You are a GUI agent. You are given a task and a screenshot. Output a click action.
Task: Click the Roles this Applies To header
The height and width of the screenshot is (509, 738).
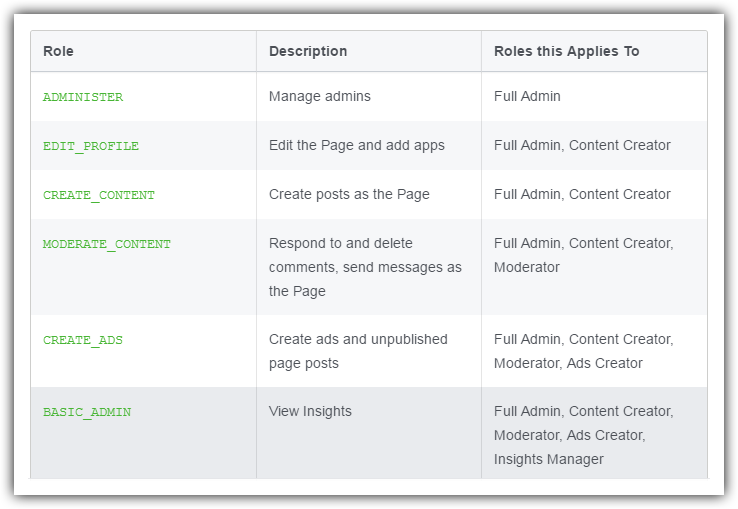tap(566, 51)
